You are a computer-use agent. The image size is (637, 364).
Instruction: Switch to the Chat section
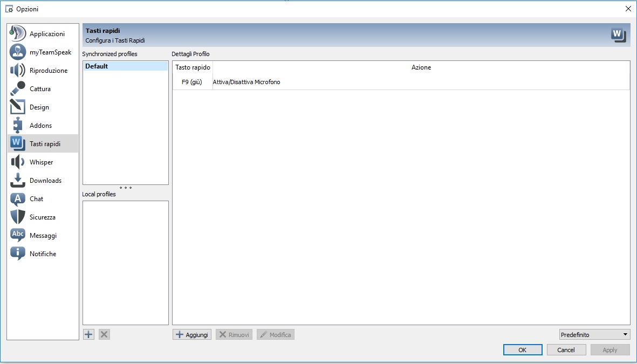click(36, 199)
